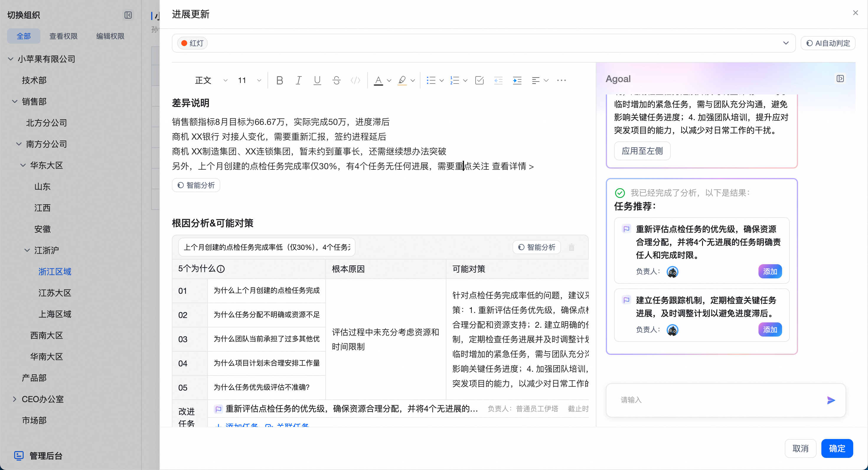Open the font color dropdown arrow
The height and width of the screenshot is (470, 868).
click(x=389, y=80)
